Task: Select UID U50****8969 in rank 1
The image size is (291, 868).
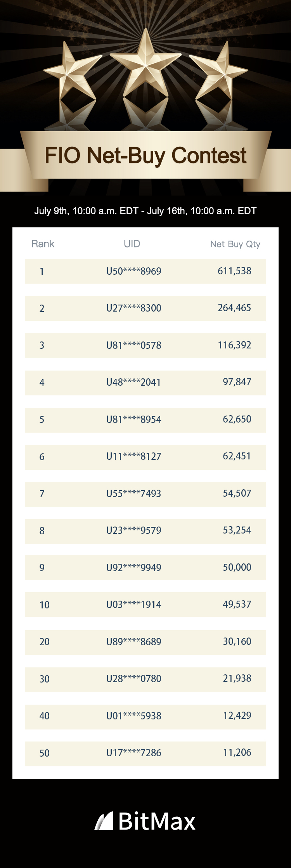Action: pyautogui.click(x=134, y=271)
